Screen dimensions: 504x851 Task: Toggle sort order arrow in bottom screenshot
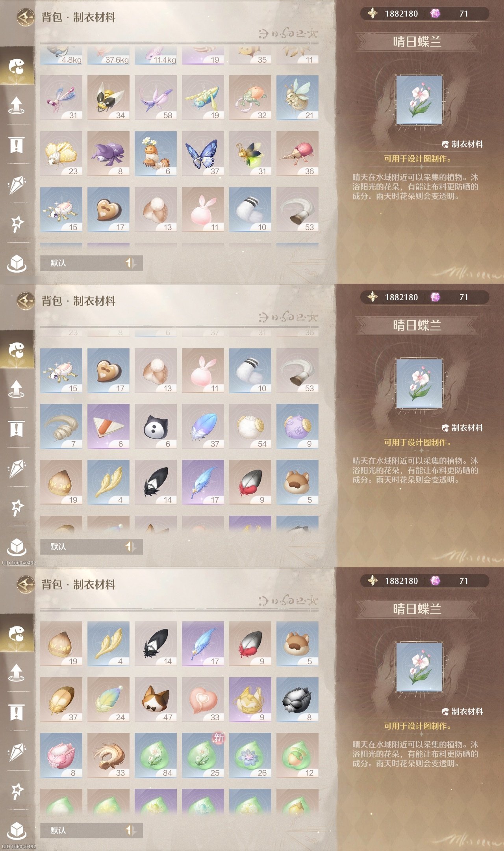point(131,830)
